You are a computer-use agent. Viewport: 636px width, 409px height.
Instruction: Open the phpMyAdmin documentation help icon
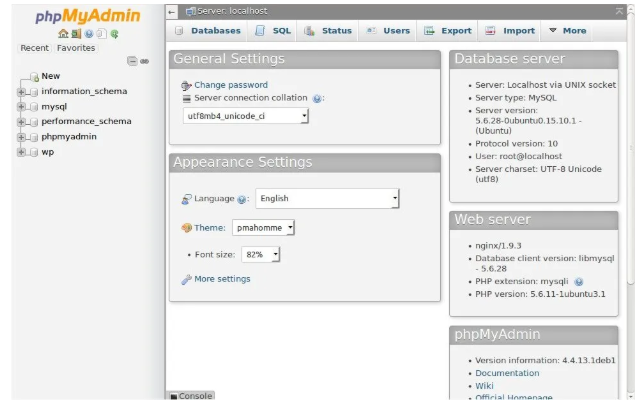coord(89,33)
